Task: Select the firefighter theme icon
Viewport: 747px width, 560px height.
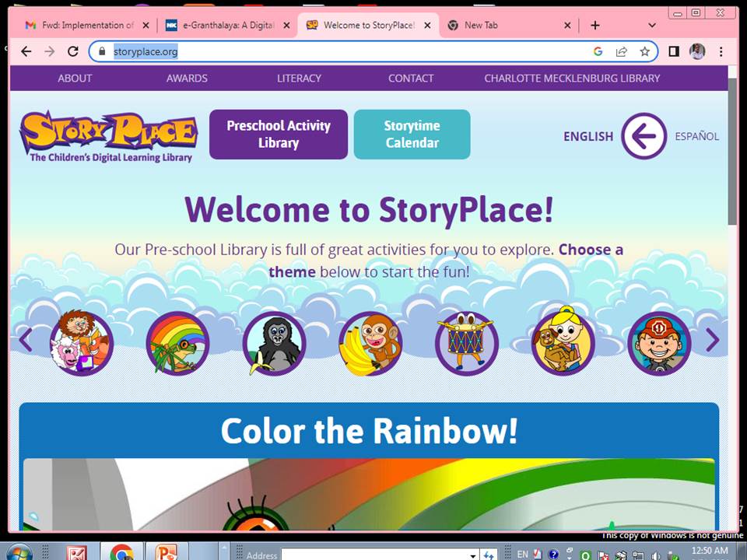Action: (x=659, y=343)
